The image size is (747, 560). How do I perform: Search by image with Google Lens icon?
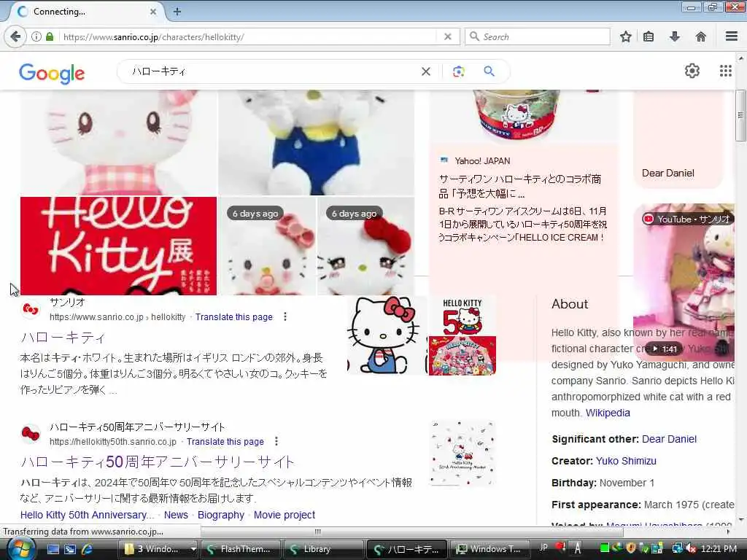pos(458,71)
